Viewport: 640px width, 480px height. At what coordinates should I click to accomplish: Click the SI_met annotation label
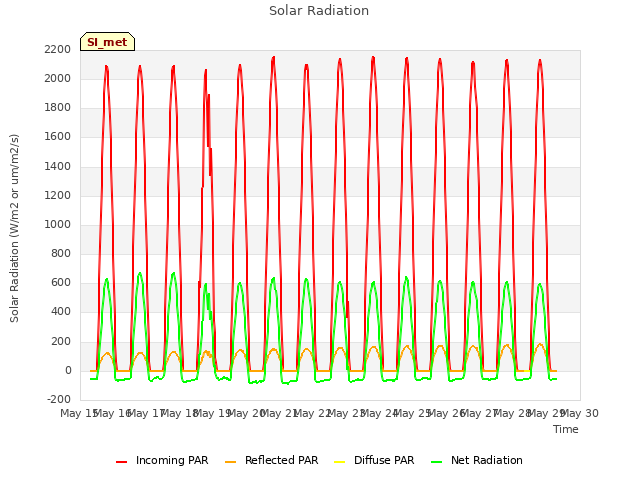(x=107, y=42)
